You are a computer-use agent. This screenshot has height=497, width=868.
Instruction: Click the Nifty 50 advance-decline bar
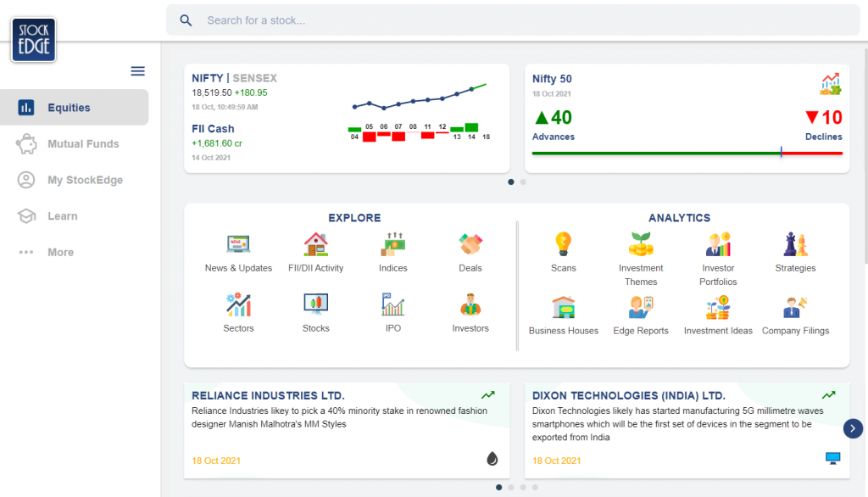[687, 153]
